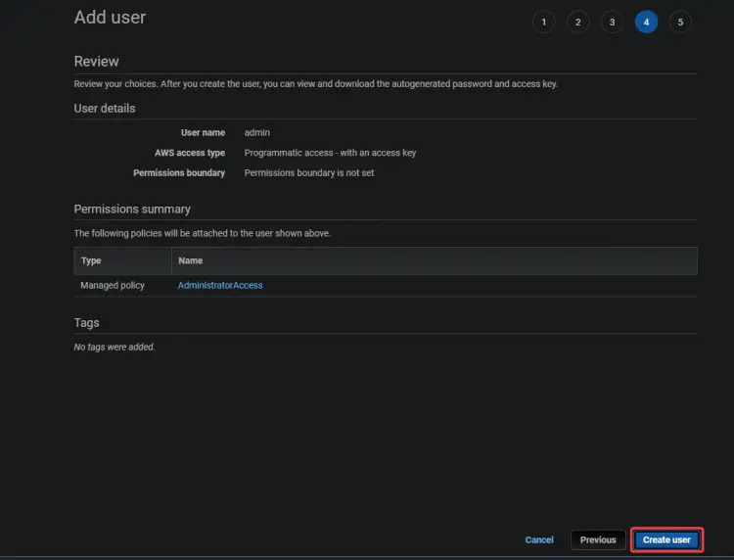
Task: Open step 5 in the wizard
Action: click(x=680, y=22)
